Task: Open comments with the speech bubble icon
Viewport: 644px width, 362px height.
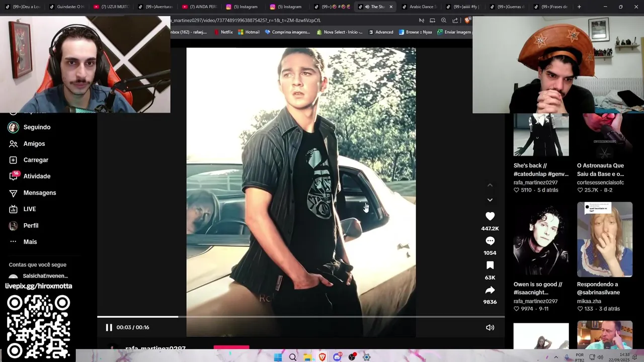Action: tap(490, 241)
